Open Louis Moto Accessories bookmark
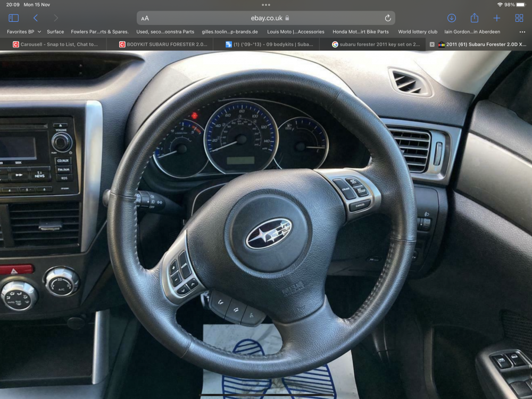This screenshot has height=399, width=532. click(x=295, y=31)
